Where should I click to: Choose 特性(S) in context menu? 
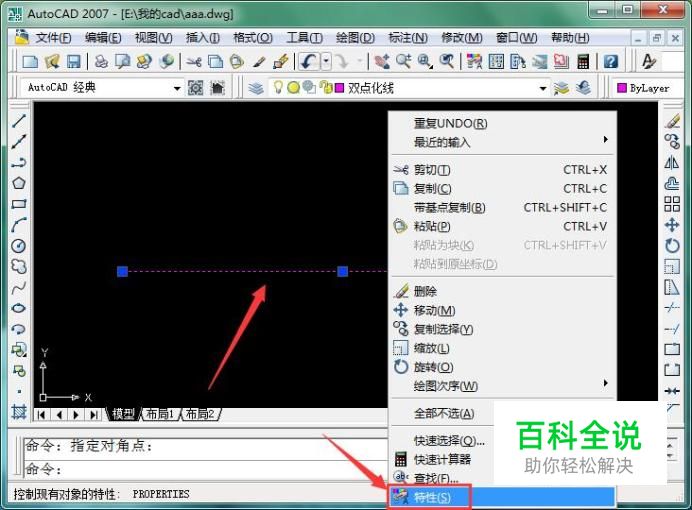point(502,497)
